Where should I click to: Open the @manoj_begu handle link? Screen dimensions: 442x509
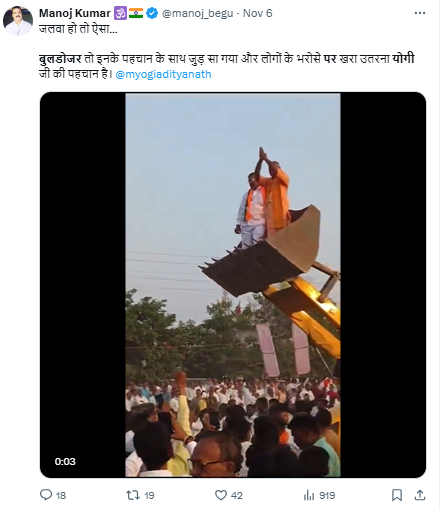click(x=197, y=13)
